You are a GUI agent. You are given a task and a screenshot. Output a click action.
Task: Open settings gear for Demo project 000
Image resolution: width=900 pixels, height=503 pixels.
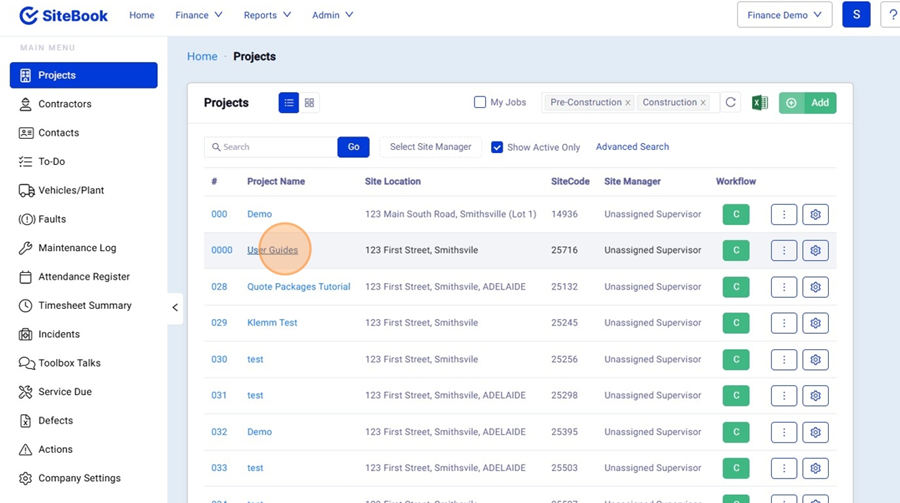pos(815,214)
